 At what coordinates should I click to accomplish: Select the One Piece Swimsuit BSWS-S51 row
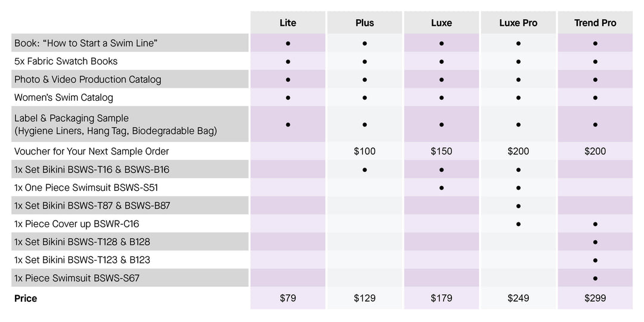click(86, 188)
